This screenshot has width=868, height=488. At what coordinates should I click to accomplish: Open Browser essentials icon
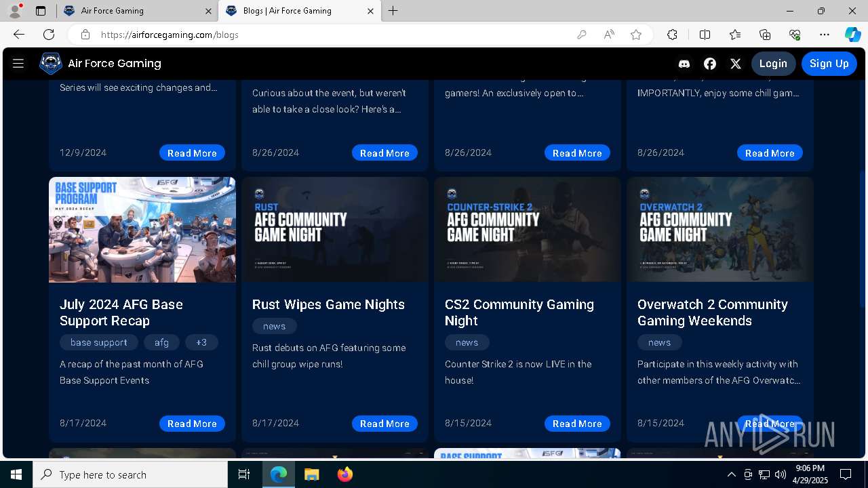(795, 35)
